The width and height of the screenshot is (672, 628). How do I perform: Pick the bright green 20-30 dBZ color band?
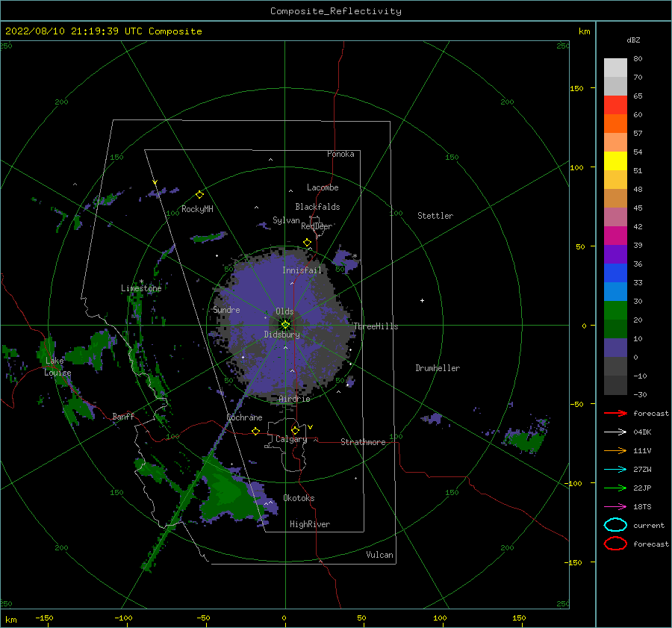click(x=615, y=310)
